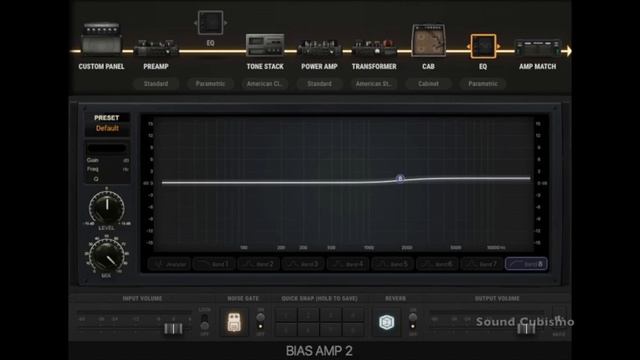Select the first EQ module above the signal chain
Image resolution: width=640 pixels, height=360 pixels.
click(211, 22)
